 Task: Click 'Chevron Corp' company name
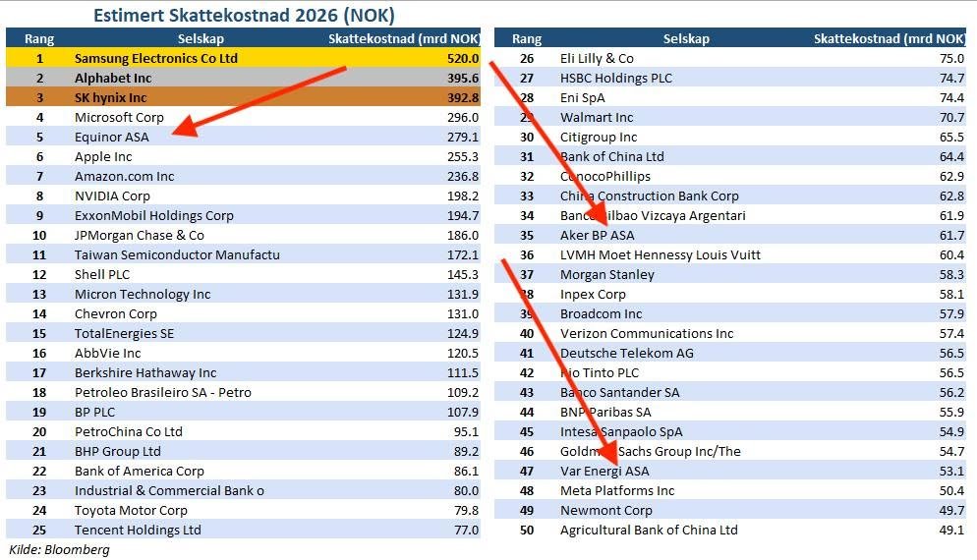point(115,314)
